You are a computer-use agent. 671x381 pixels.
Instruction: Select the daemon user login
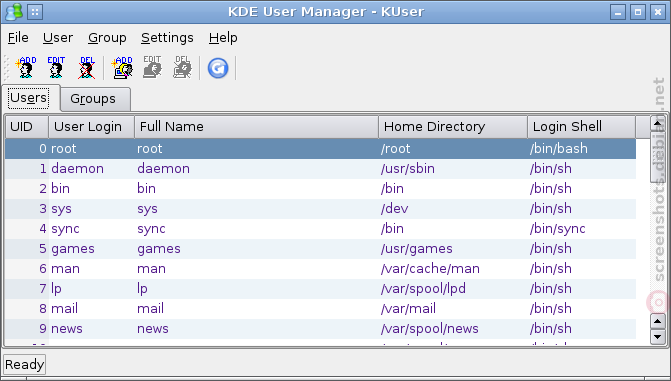click(x=77, y=169)
